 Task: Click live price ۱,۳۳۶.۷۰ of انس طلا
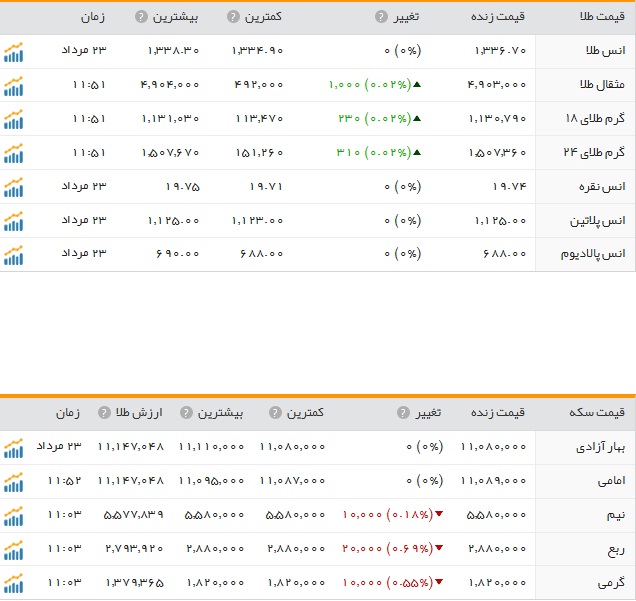(x=500, y=51)
